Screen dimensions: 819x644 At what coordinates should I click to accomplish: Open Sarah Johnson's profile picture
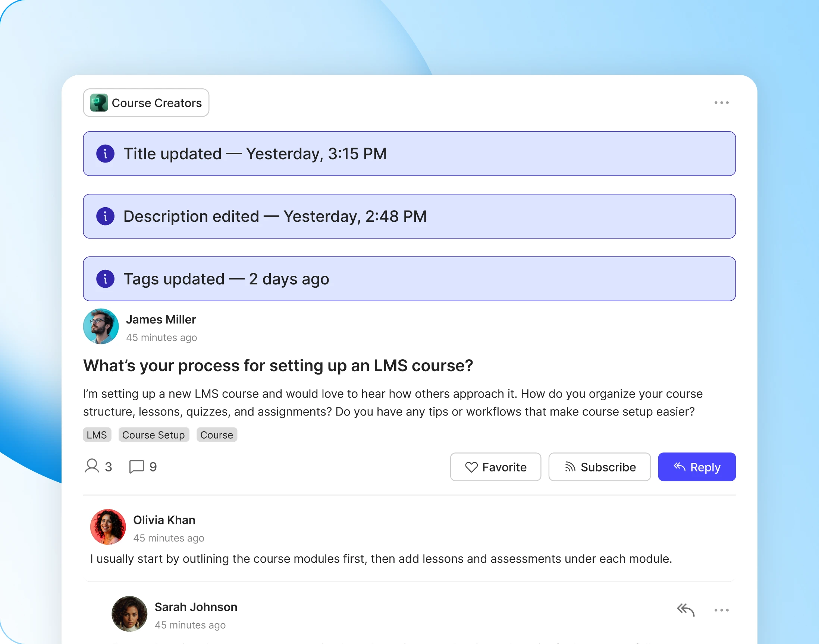pyautogui.click(x=129, y=613)
